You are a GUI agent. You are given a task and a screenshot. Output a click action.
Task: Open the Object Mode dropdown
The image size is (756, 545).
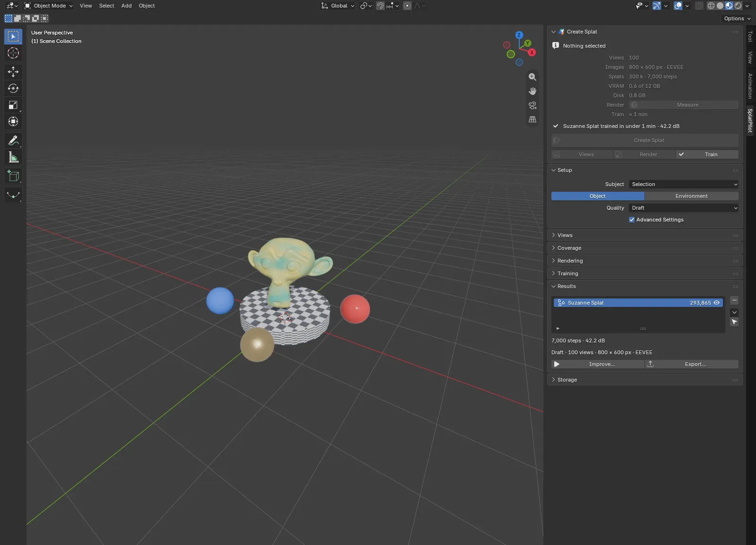click(49, 6)
